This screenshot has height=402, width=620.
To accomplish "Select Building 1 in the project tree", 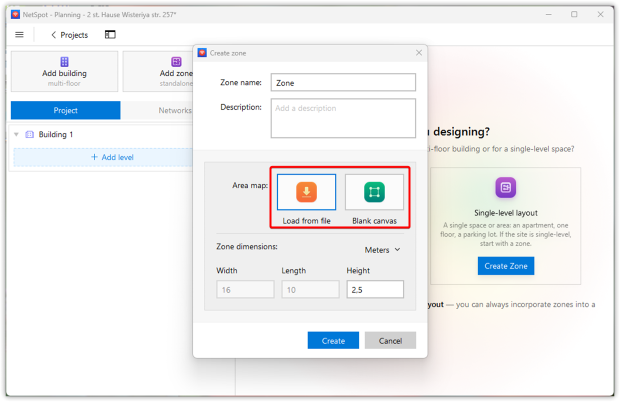I will (56, 134).
